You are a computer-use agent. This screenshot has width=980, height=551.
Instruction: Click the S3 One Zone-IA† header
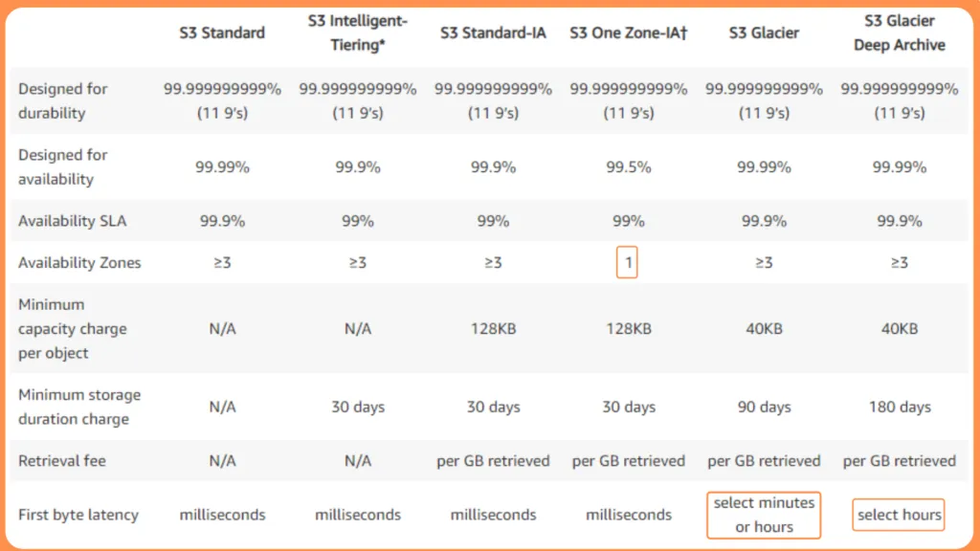629,33
